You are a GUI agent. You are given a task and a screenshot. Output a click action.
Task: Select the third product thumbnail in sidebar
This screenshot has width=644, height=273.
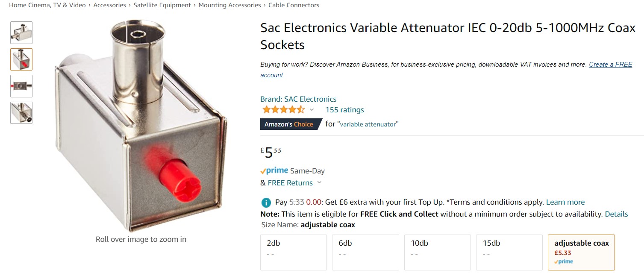21,86
